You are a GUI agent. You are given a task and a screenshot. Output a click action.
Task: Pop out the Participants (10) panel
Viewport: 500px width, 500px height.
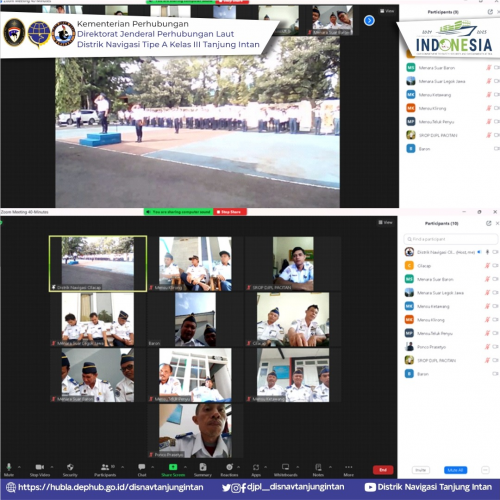(x=489, y=223)
